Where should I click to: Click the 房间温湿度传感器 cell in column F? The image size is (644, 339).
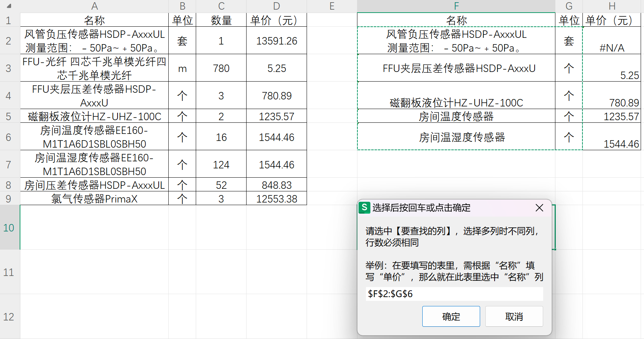pyautogui.click(x=456, y=136)
